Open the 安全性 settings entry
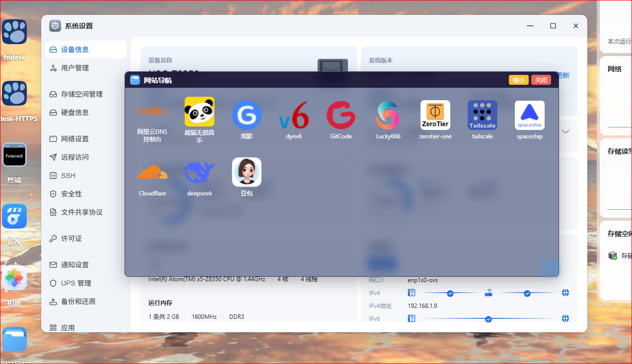 coord(86,194)
